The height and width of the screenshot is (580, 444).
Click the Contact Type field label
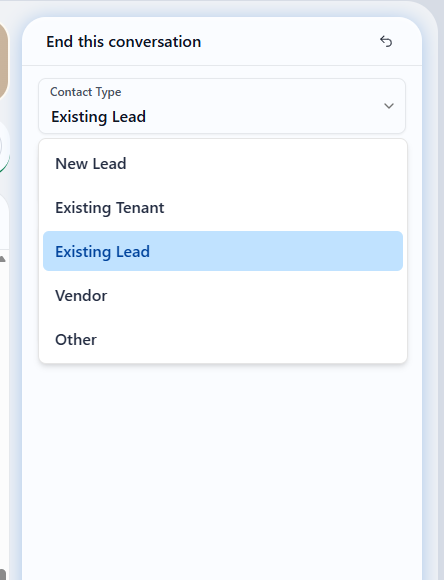point(85,92)
